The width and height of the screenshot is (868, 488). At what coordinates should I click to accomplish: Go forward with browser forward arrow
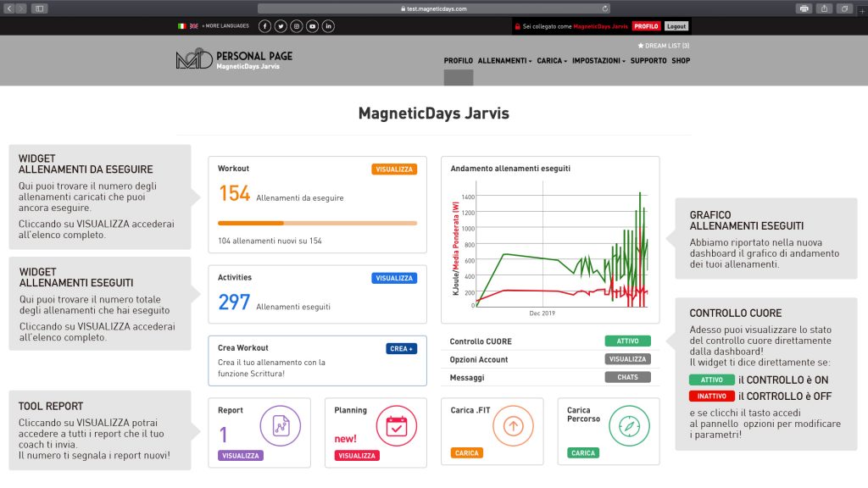(21, 8)
